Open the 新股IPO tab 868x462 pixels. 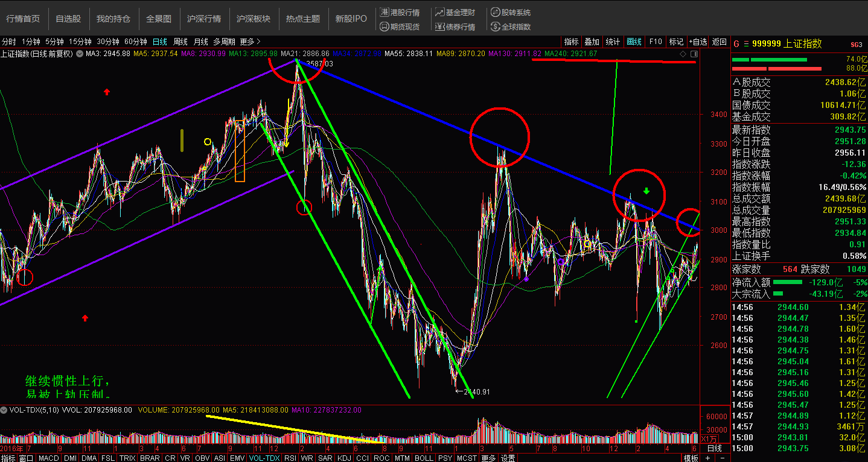coord(351,19)
